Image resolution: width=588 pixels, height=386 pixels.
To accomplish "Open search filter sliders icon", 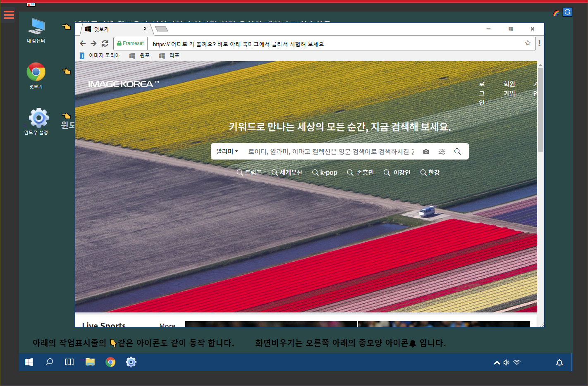I will pos(442,152).
